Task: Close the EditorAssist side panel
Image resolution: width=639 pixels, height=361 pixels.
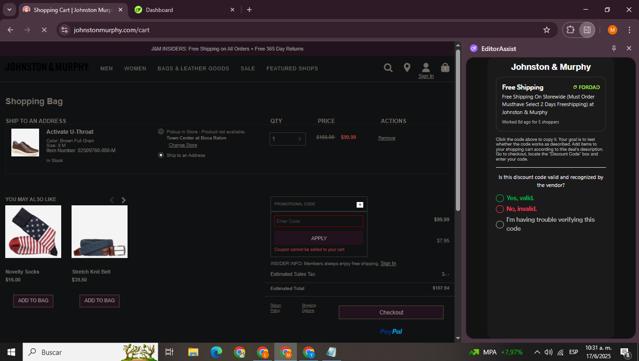Action: click(x=629, y=48)
